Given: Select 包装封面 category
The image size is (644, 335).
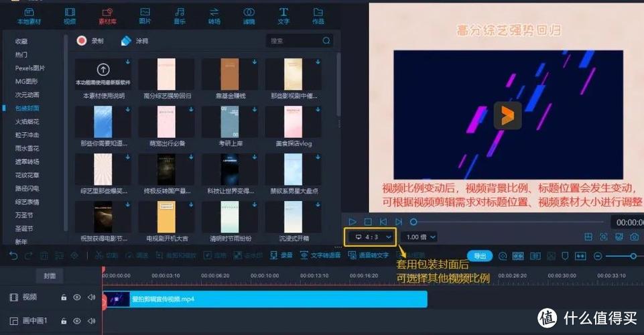Looking at the screenshot, I should click(27, 109).
